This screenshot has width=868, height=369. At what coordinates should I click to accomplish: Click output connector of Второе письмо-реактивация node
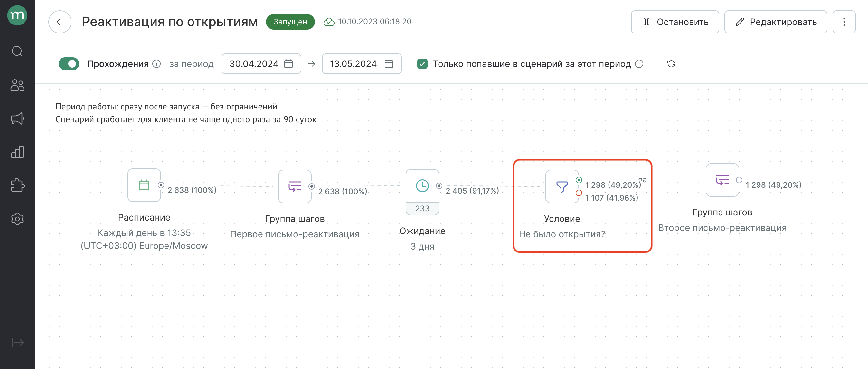pyautogui.click(x=739, y=180)
